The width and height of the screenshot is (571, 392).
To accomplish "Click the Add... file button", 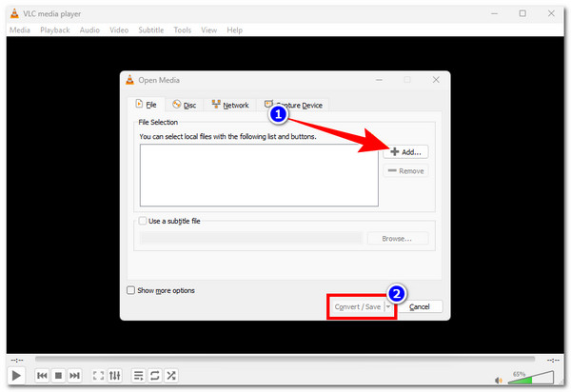I will pyautogui.click(x=405, y=152).
